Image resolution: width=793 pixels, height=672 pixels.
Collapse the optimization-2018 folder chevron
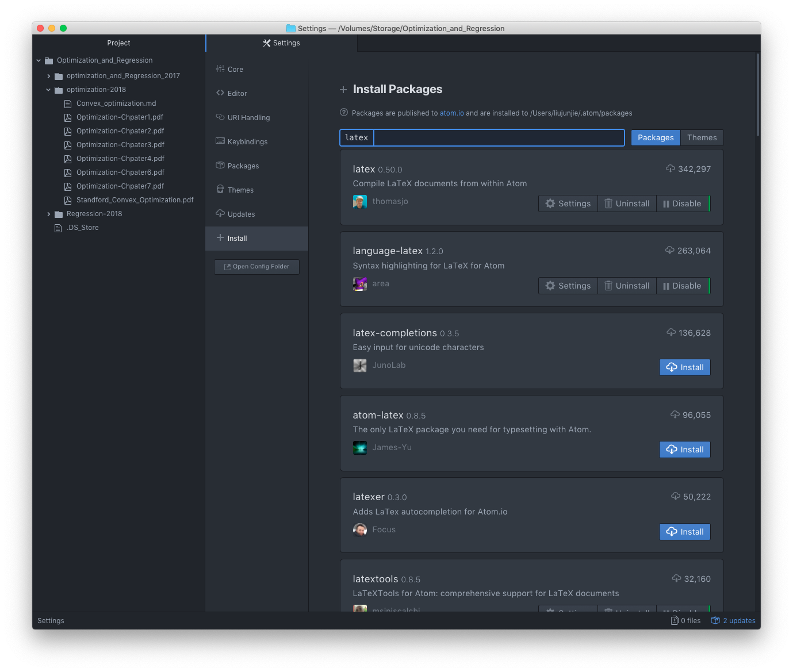tap(48, 90)
